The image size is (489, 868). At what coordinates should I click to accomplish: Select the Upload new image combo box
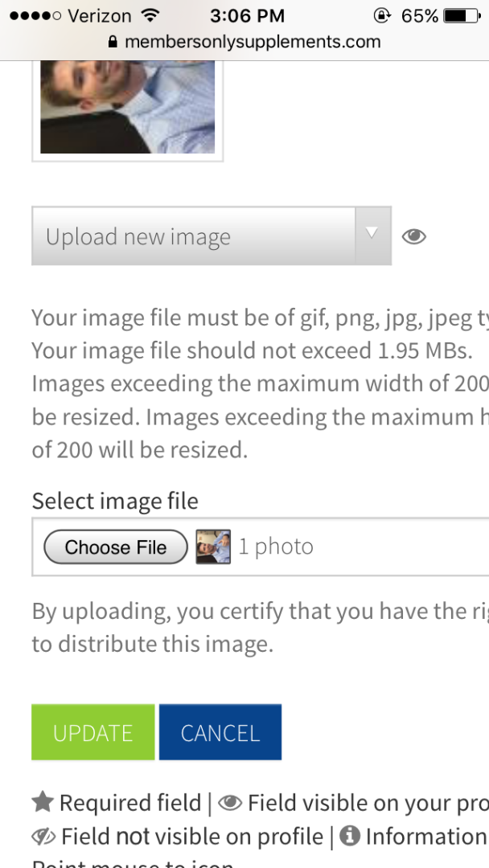[x=212, y=235]
